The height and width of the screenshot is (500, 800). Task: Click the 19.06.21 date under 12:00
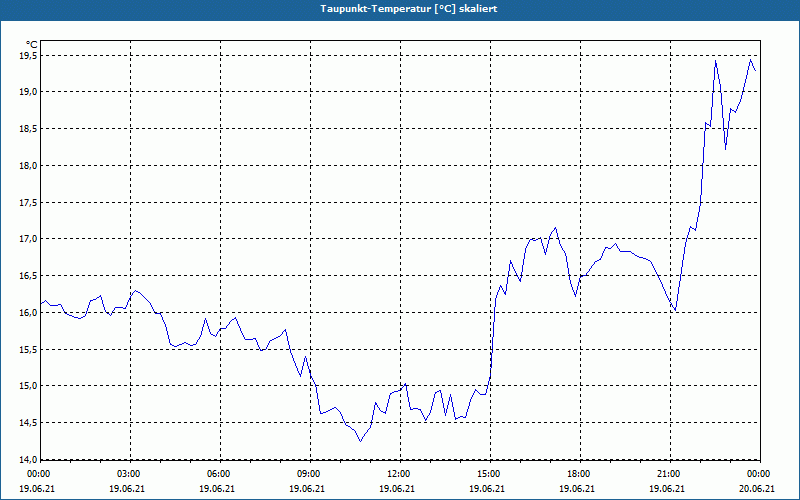click(397, 489)
